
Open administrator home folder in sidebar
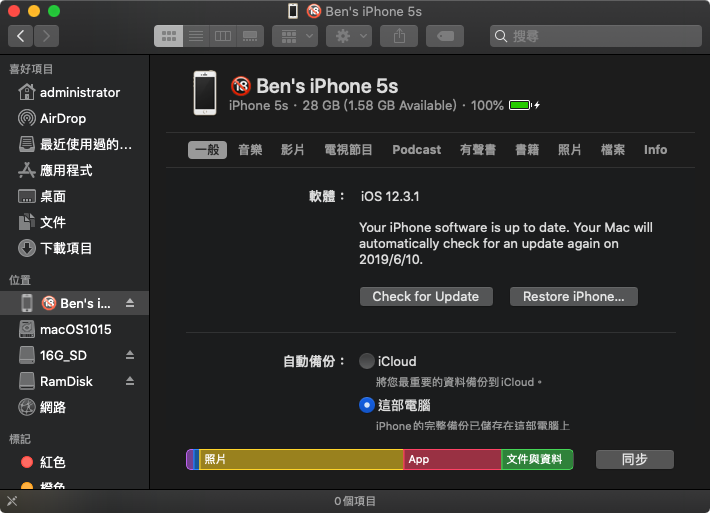click(x=75, y=92)
